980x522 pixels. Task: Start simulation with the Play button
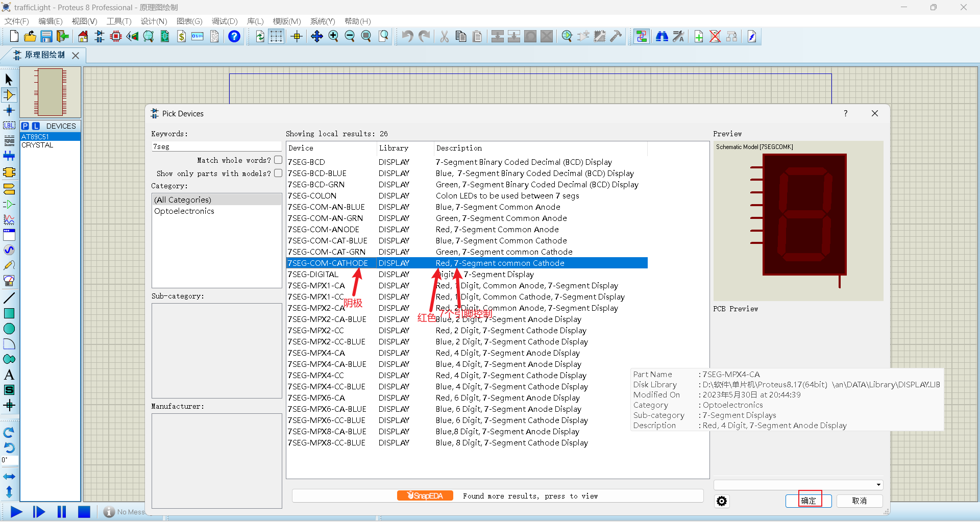(16, 512)
